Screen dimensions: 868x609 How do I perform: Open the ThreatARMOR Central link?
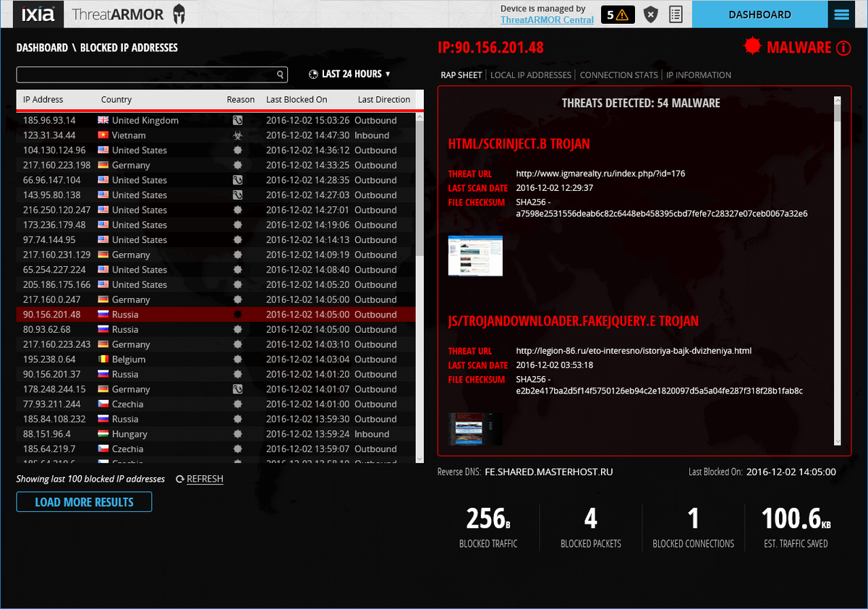tap(547, 20)
